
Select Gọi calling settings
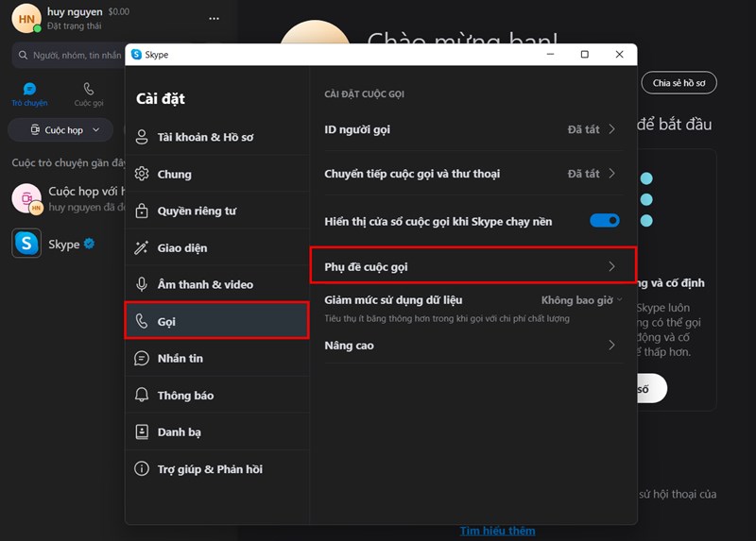[x=217, y=321]
